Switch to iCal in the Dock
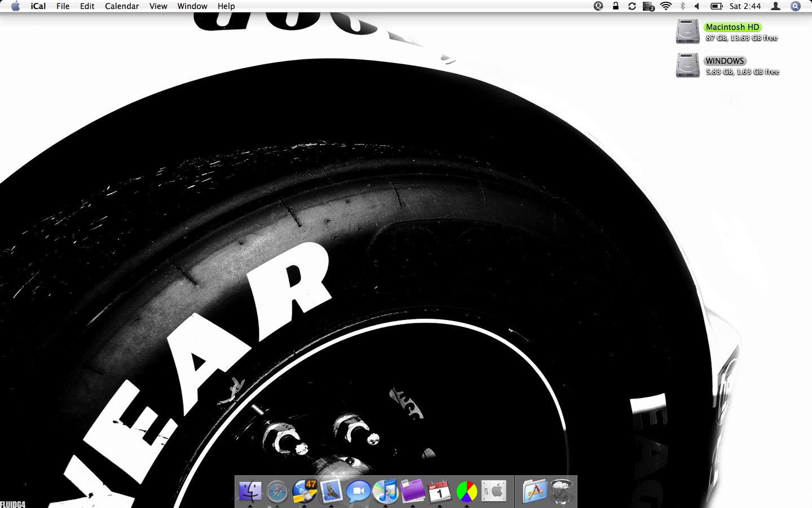This screenshot has height=508, width=812. 440,491
